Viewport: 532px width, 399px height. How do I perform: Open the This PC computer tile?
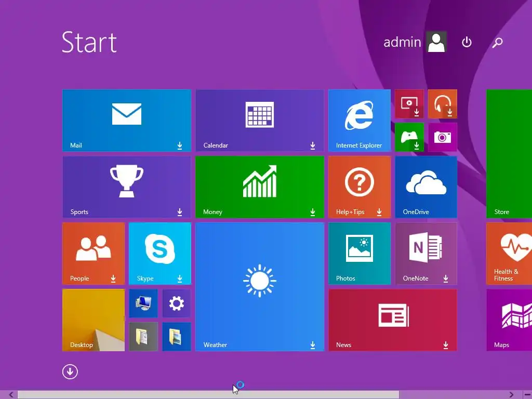point(143,303)
